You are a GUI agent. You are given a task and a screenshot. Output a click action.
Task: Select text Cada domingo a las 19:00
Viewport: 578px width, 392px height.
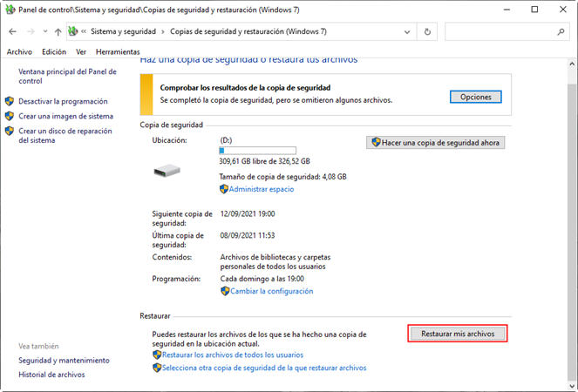pyautogui.click(x=262, y=279)
